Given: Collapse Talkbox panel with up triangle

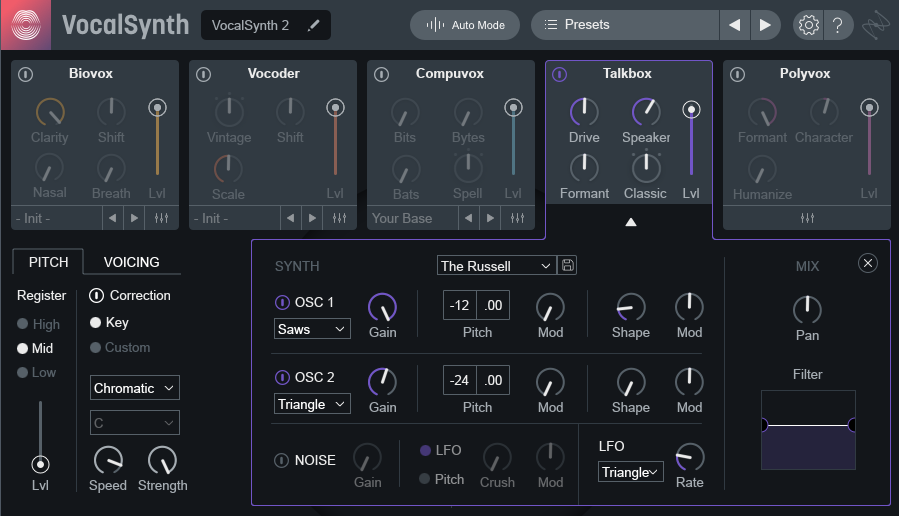Looking at the screenshot, I should 631,222.
